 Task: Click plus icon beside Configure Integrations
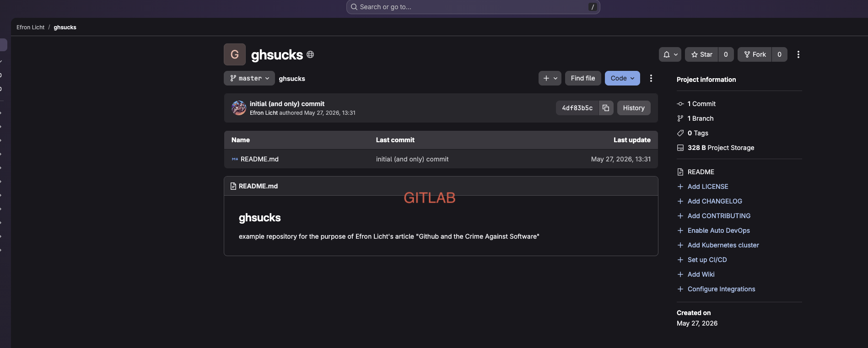point(680,289)
